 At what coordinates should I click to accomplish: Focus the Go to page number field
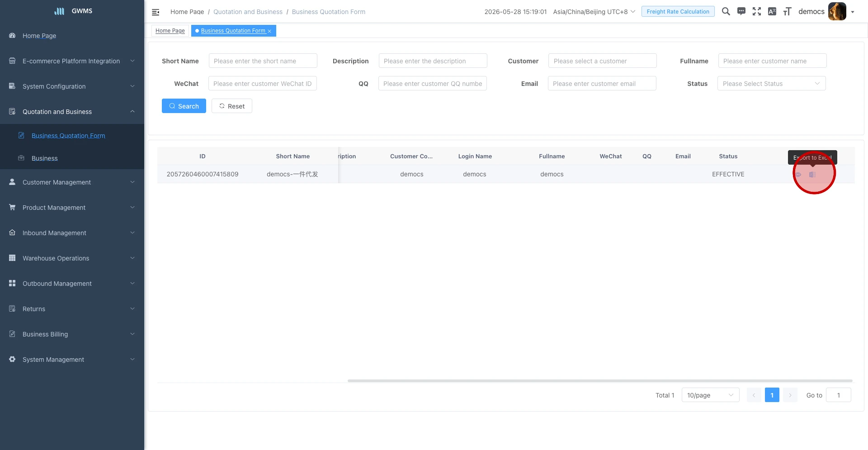coord(839,395)
